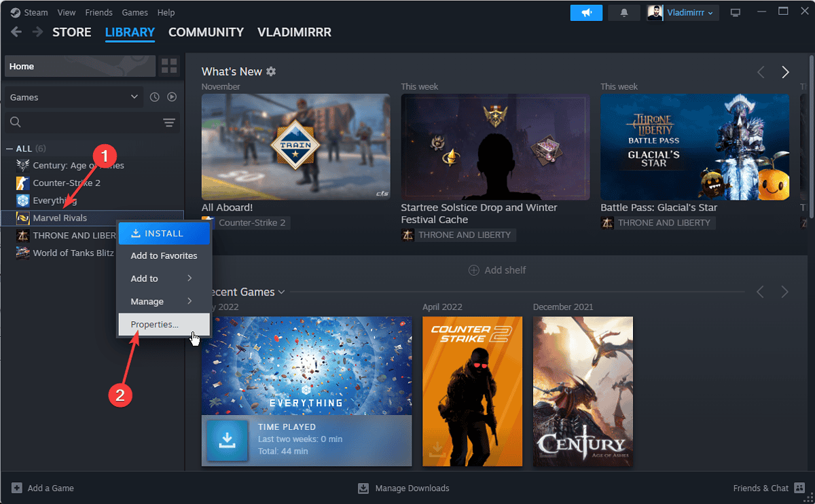Click the Big Picture mode monitor icon
Screen dimensions: 815x504
735,12
